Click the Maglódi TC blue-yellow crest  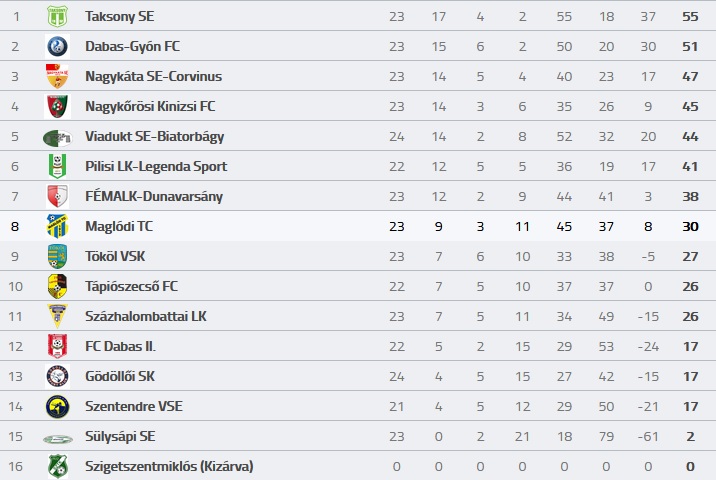[58, 226]
